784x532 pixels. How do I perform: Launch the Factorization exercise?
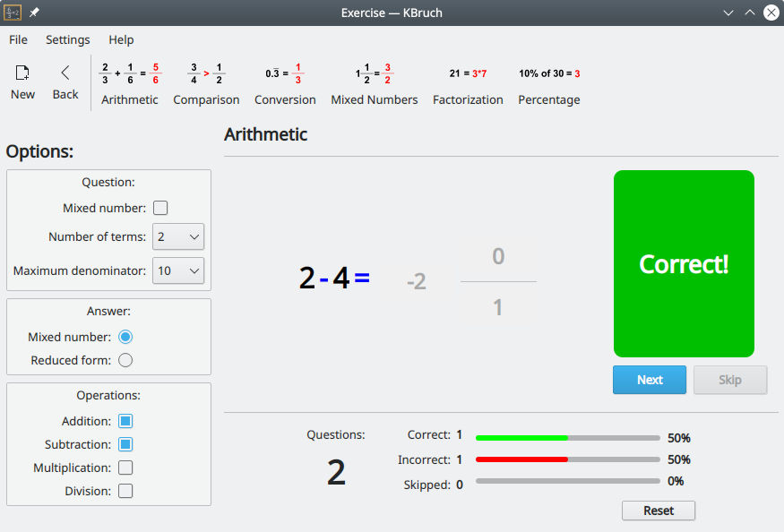[468, 73]
